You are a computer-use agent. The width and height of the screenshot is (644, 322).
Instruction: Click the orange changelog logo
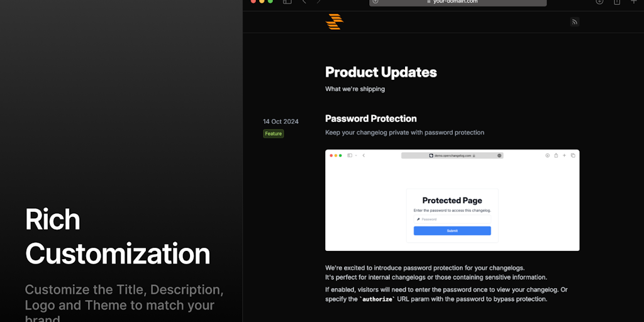pyautogui.click(x=334, y=22)
